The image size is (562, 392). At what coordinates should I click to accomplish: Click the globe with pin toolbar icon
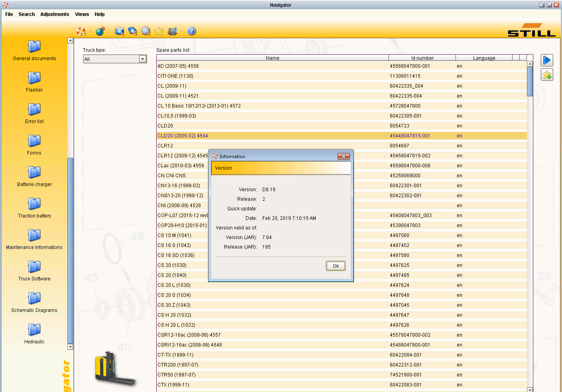100,31
